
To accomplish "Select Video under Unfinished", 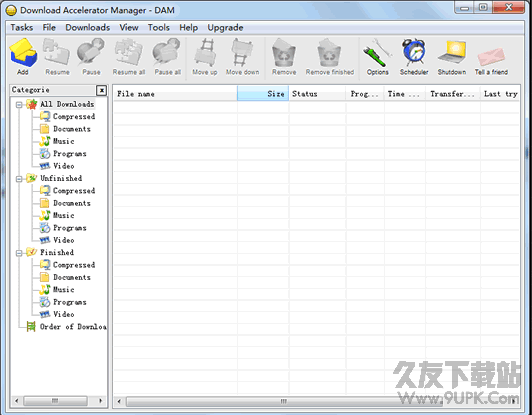I will (63, 240).
